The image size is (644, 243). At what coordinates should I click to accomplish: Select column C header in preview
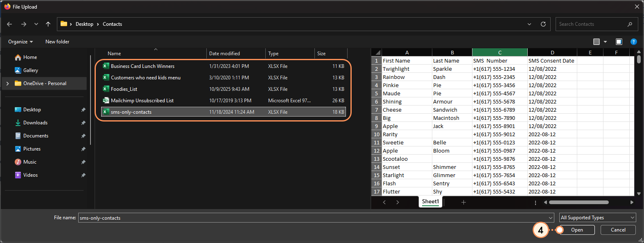(500, 52)
